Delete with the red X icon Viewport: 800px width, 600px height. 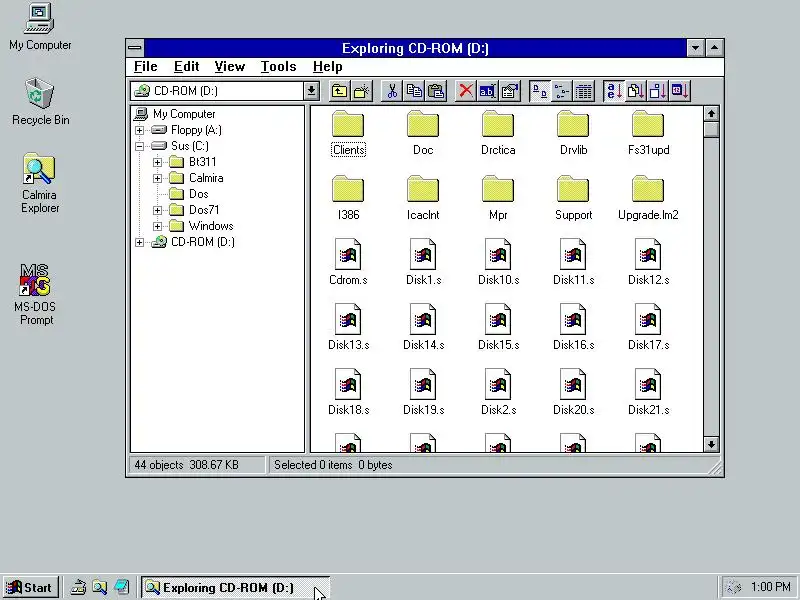point(465,91)
